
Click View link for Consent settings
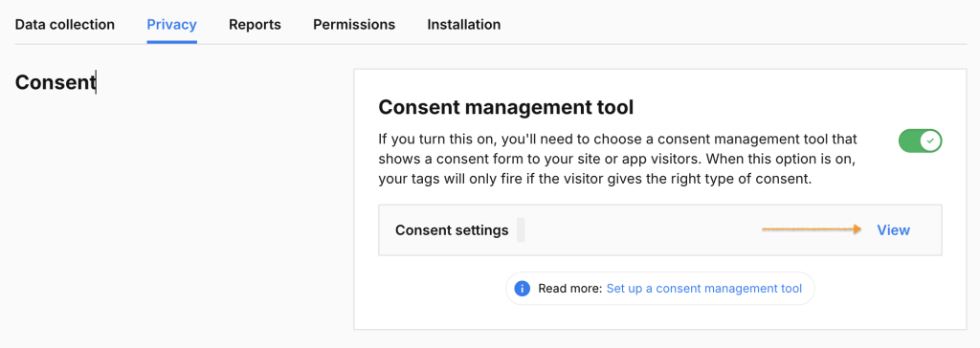coord(893,229)
